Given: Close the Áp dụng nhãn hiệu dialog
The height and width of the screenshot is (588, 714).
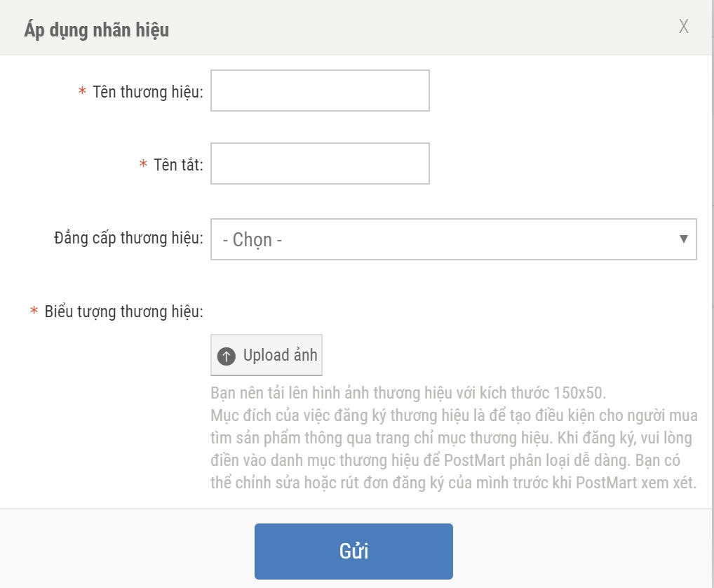Looking at the screenshot, I should point(684,27).
